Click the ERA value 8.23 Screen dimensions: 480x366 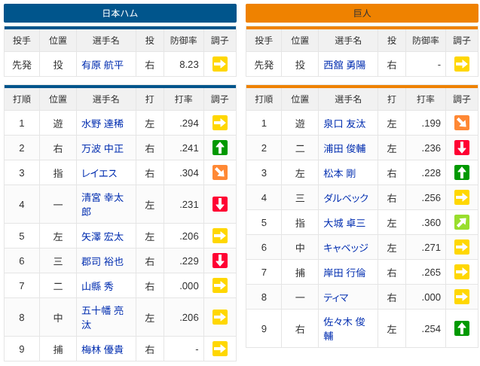coord(189,65)
